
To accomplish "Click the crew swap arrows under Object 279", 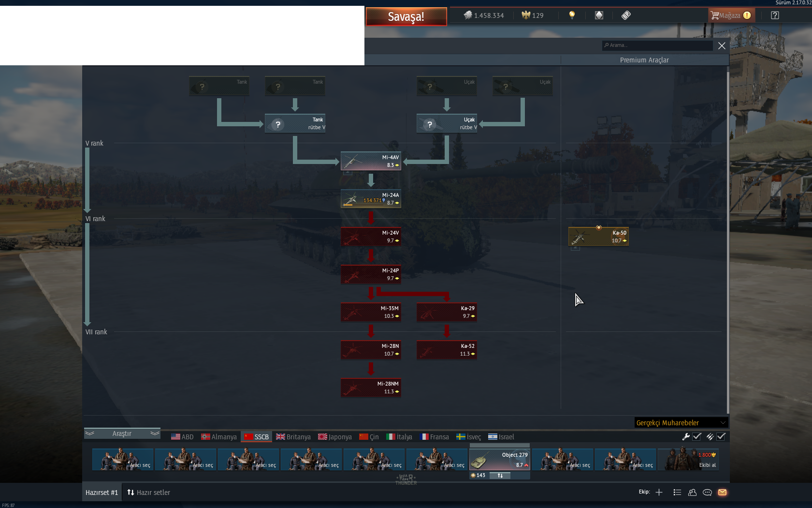I will coord(500,476).
